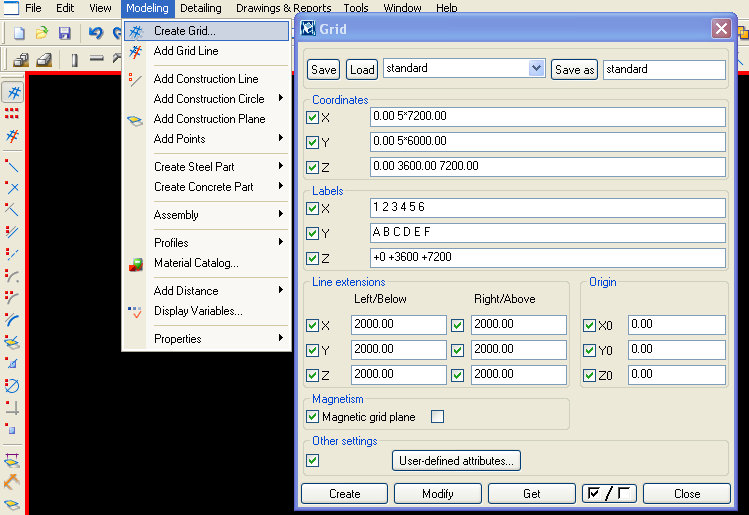This screenshot has height=515, width=749.
Task: Click the single-dot gray arc point icon
Action: click(x=12, y=276)
